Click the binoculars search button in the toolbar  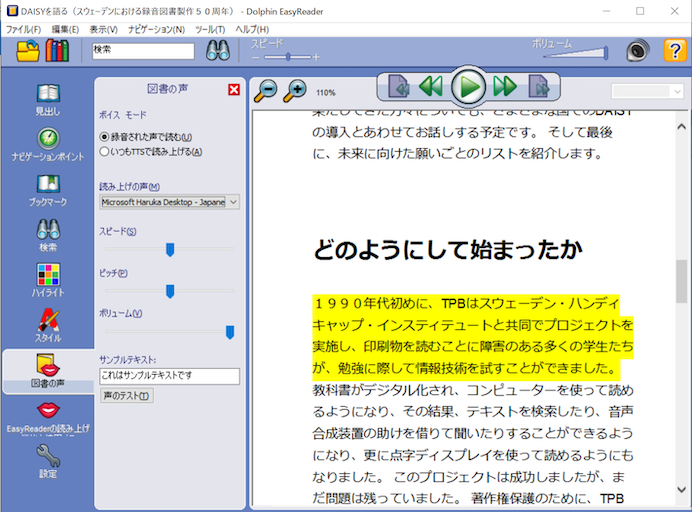click(x=218, y=50)
